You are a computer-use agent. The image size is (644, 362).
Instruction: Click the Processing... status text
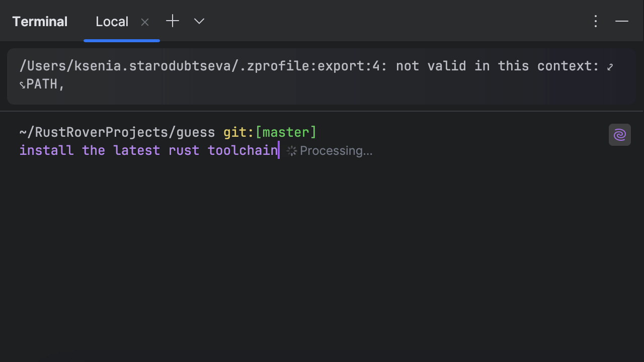click(336, 151)
